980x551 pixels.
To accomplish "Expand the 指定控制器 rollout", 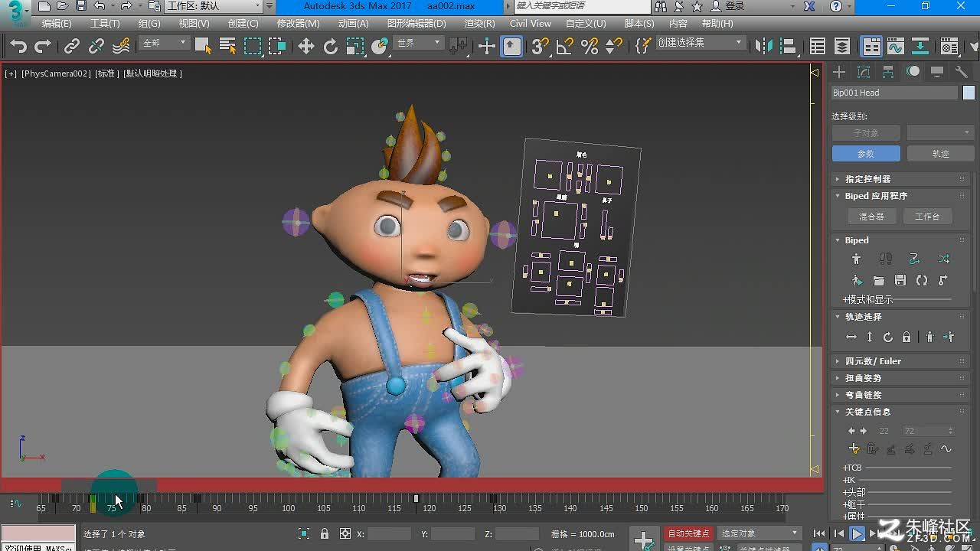I will tap(900, 179).
